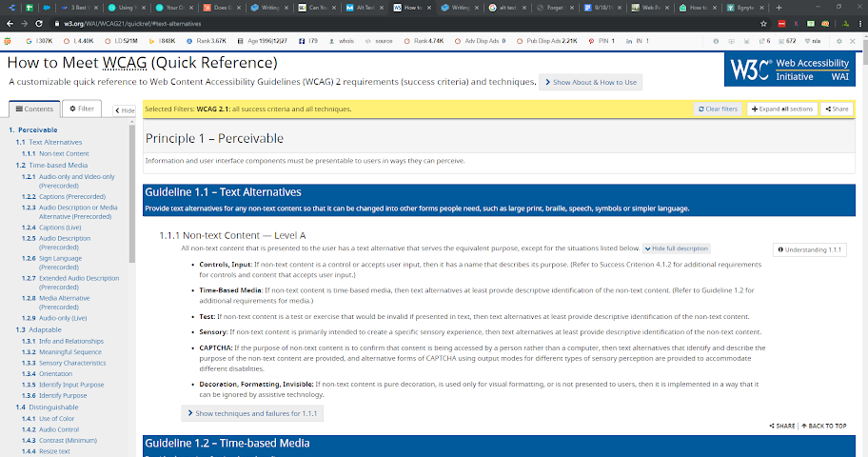Select '1.1.1 Non-text Content' in contents
This screenshot has width=868, height=457.
tap(55, 154)
